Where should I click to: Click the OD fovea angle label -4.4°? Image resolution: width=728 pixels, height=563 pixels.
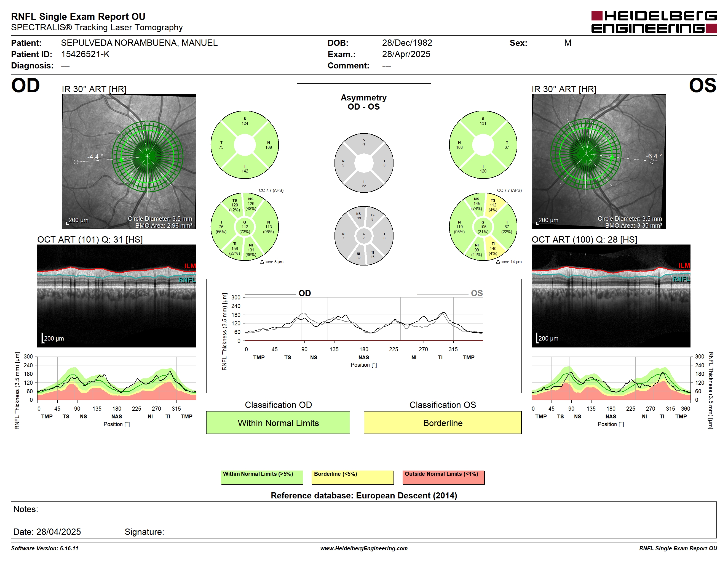(95, 156)
